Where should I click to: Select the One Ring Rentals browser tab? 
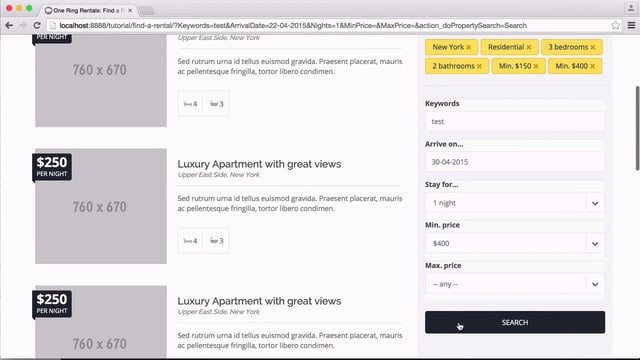click(87, 10)
